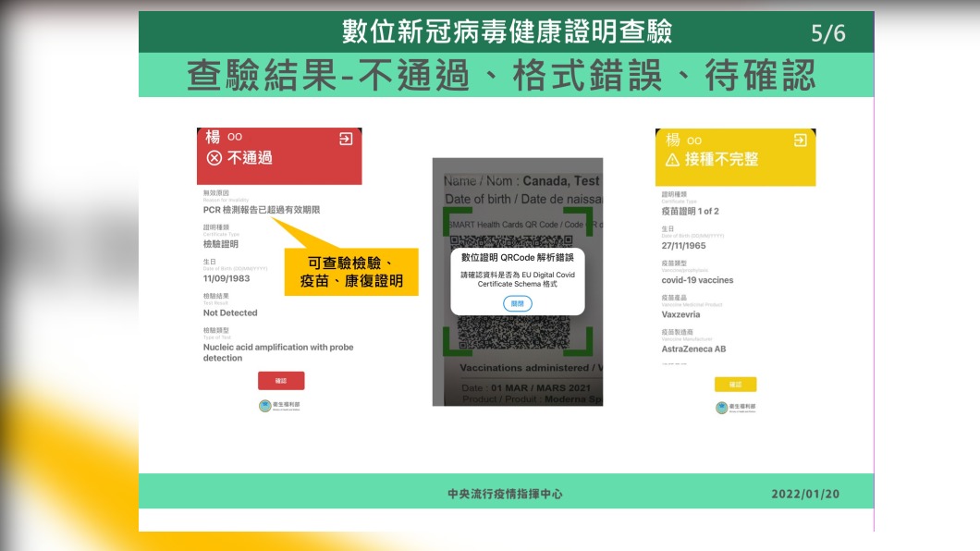Click the circled X icon beside 不通過
This screenshot has width=980, height=551.
pos(214,158)
